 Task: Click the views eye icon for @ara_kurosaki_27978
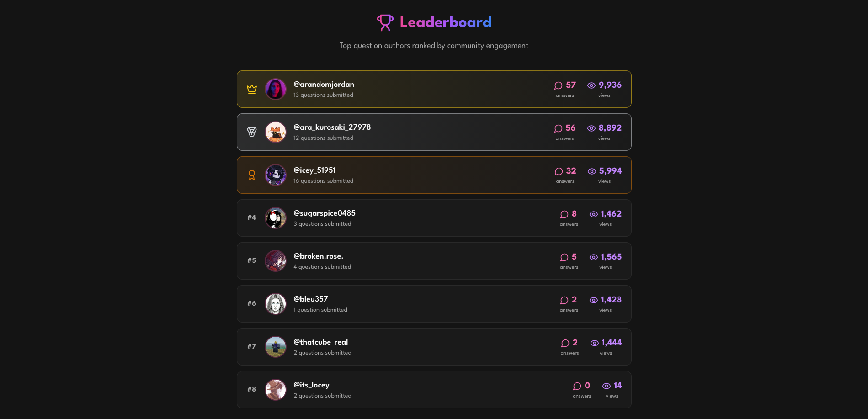click(x=591, y=128)
